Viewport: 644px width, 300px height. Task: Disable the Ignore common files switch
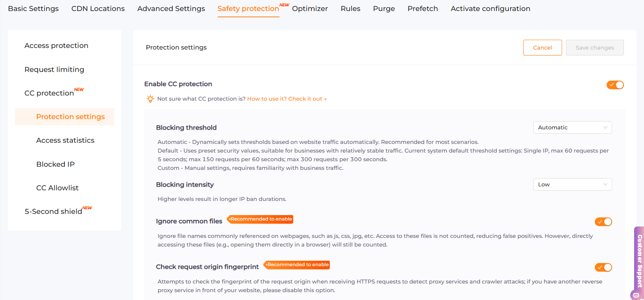[603, 222]
